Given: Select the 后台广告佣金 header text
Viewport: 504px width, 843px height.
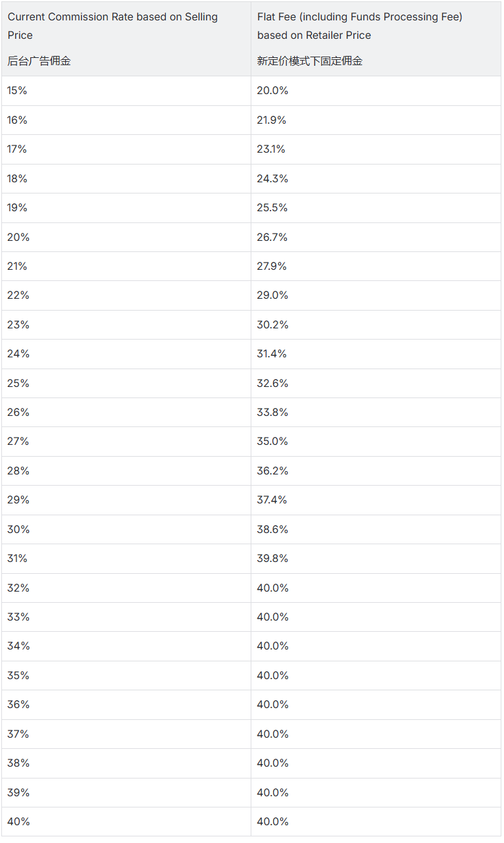Looking at the screenshot, I should 39,61.
